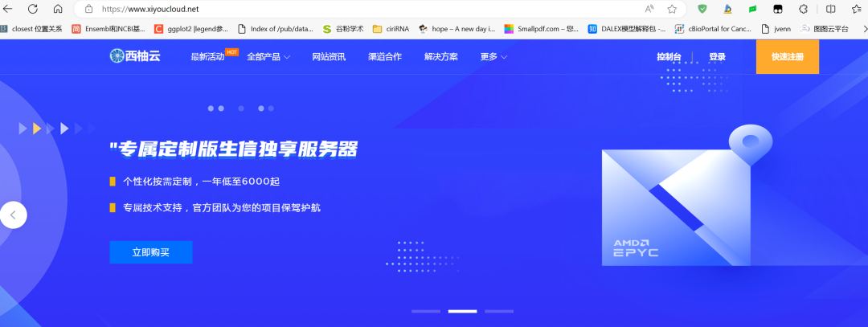This screenshot has width=868, height=327.
Task: Click the address bar URL
Action: tap(150, 10)
